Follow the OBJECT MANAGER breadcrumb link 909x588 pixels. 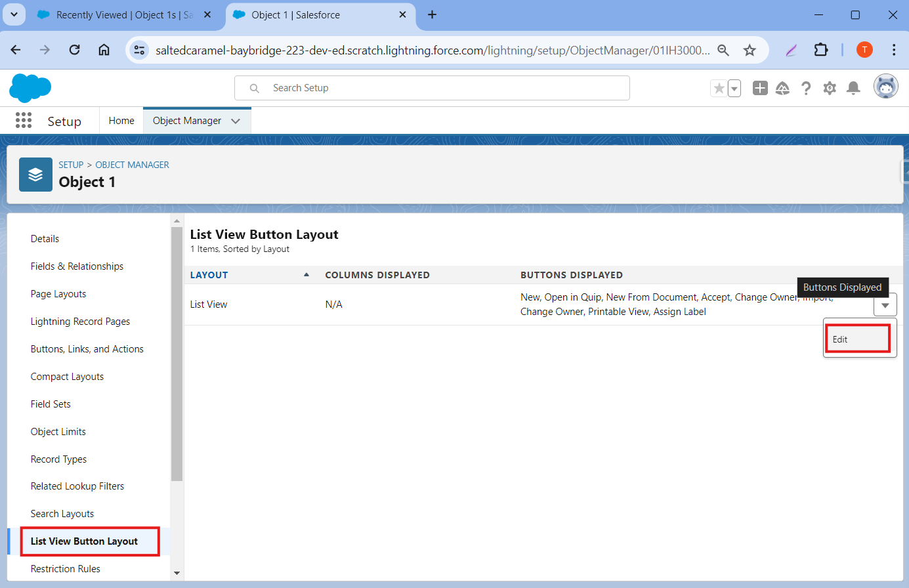click(132, 165)
